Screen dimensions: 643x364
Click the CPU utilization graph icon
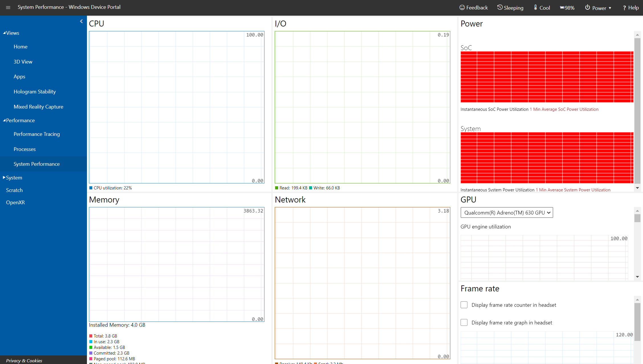(91, 187)
